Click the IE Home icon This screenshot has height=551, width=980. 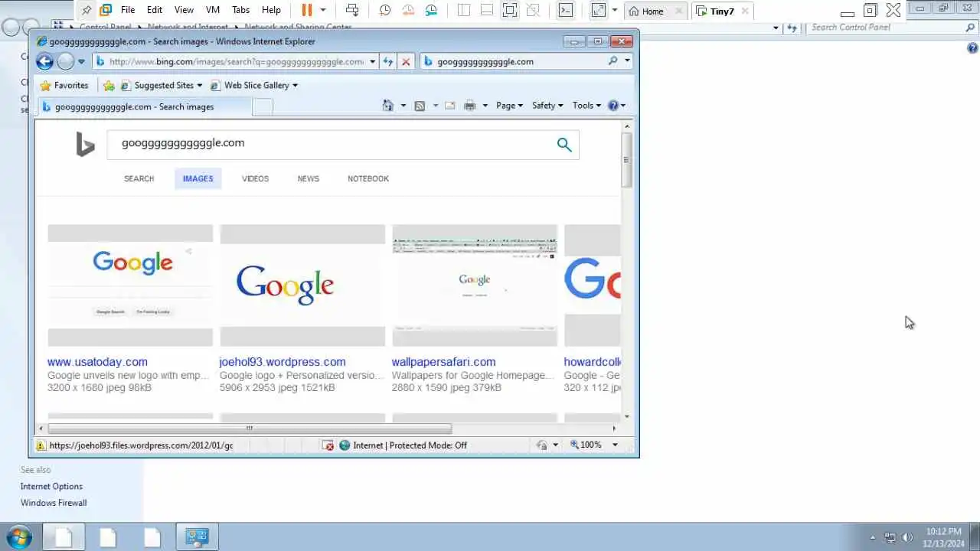388,106
